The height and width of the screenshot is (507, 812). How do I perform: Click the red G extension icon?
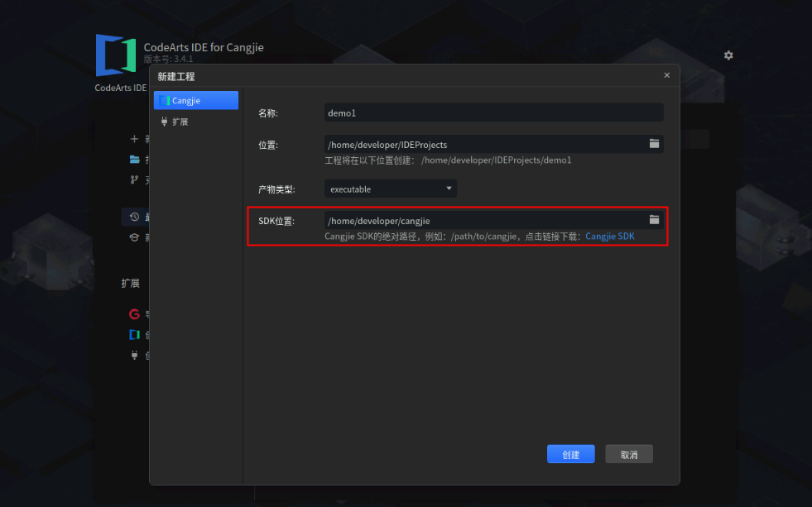134,314
